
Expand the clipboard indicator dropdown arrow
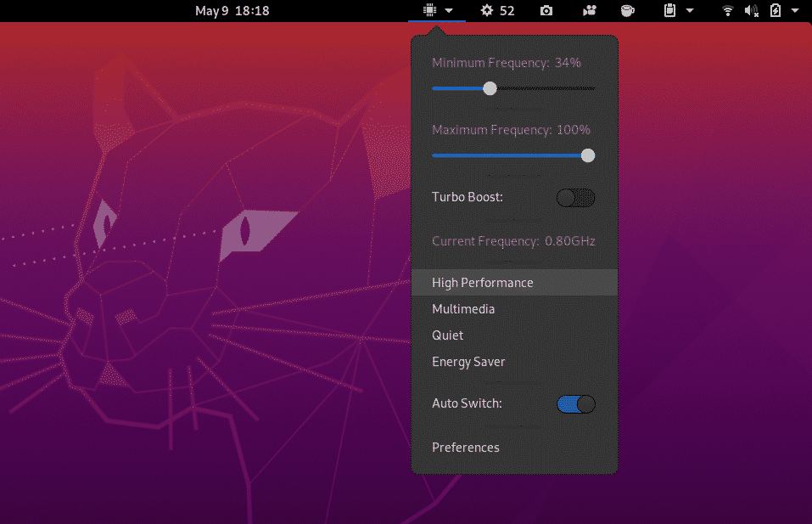coord(690,11)
